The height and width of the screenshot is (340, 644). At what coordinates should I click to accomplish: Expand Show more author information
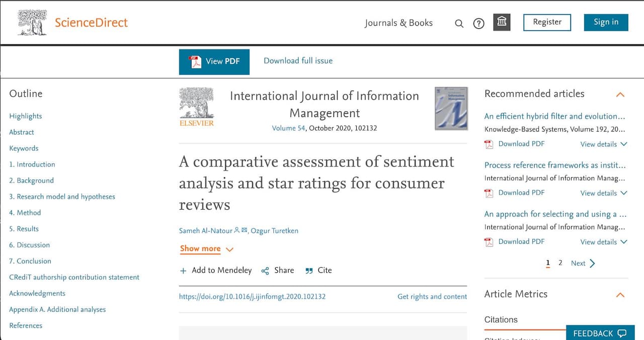(x=207, y=248)
